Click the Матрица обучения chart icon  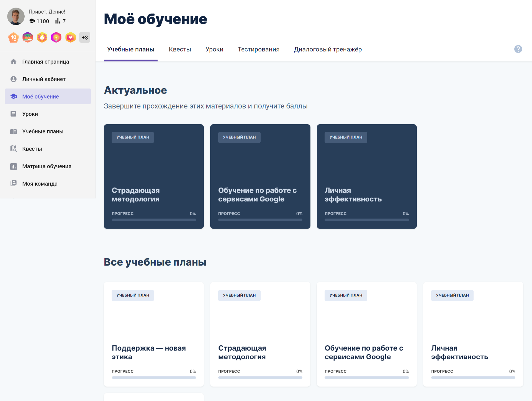(13, 166)
